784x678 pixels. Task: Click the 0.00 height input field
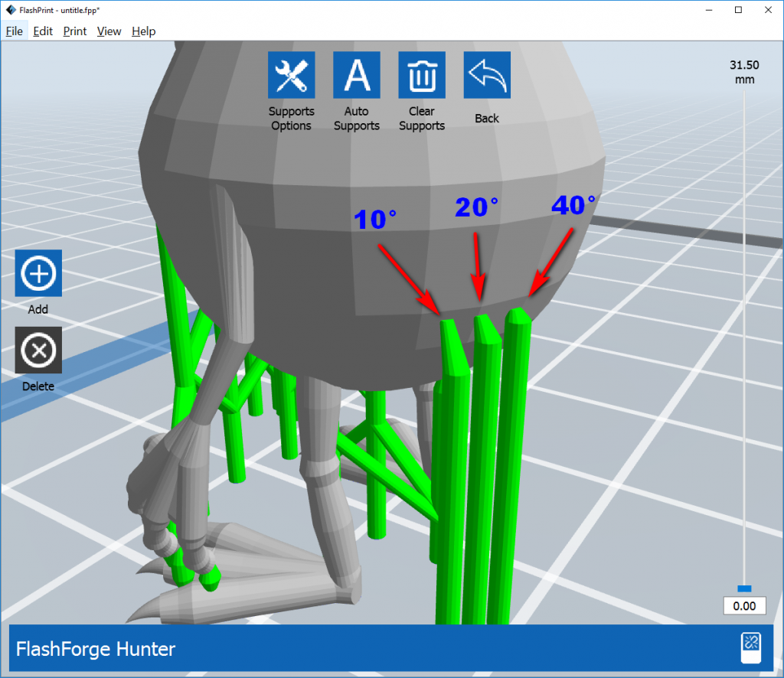point(744,606)
